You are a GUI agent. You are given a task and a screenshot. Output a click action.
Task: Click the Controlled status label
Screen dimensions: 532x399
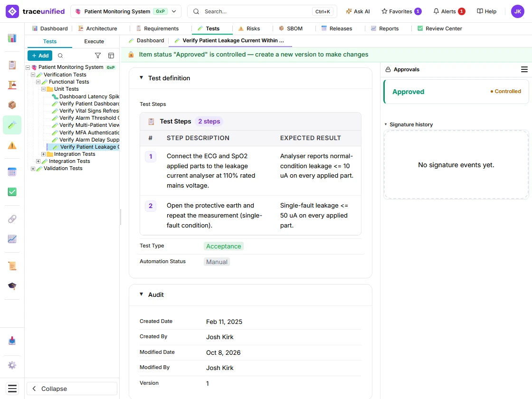click(x=505, y=91)
